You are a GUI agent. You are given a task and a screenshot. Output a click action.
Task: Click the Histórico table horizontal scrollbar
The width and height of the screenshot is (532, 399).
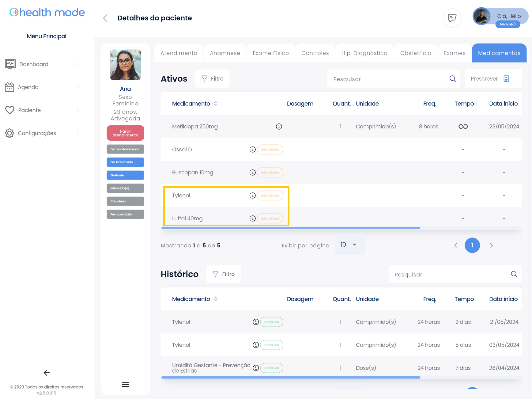(291, 378)
